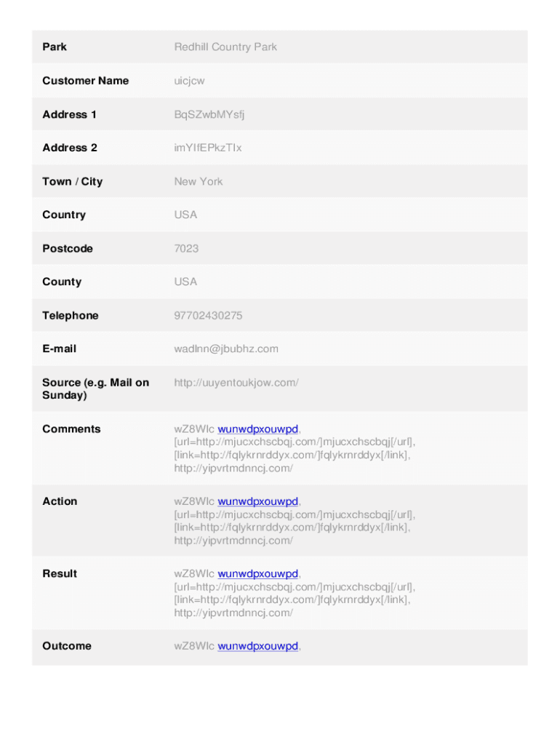Screen dimensions: 560x745
Task: Click the Redhill Country Park value
Action: click(x=225, y=47)
